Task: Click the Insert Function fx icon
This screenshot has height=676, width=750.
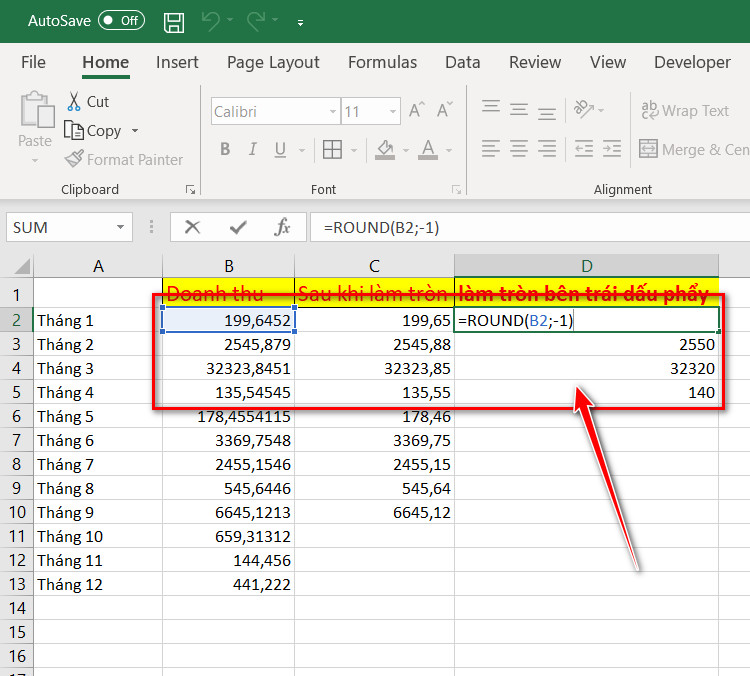Action: pyautogui.click(x=282, y=227)
